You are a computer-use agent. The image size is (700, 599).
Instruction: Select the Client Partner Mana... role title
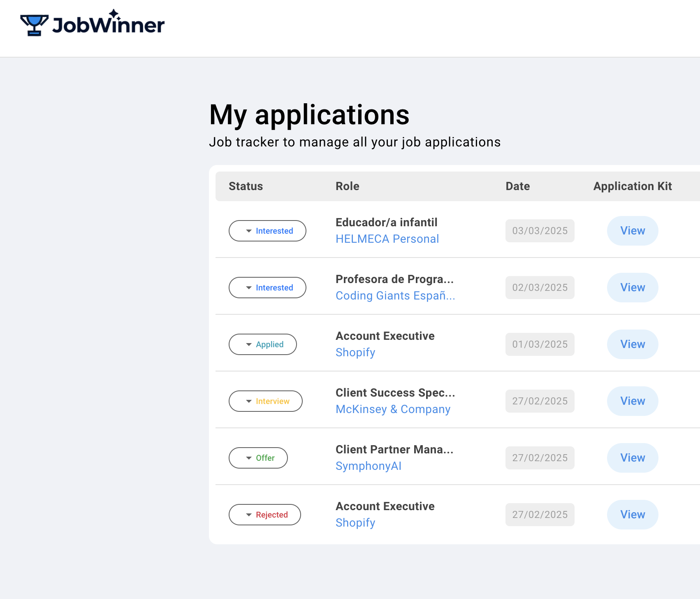[394, 450]
